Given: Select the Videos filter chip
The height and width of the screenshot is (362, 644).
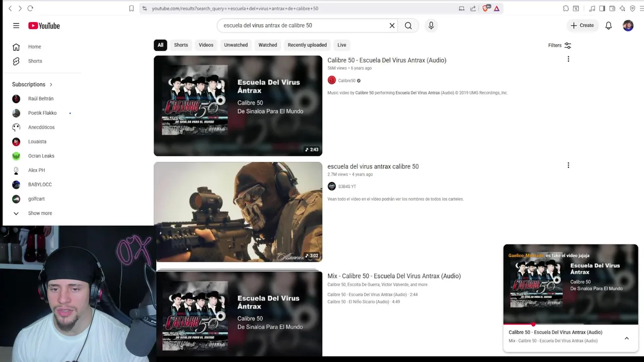Looking at the screenshot, I should point(206,45).
